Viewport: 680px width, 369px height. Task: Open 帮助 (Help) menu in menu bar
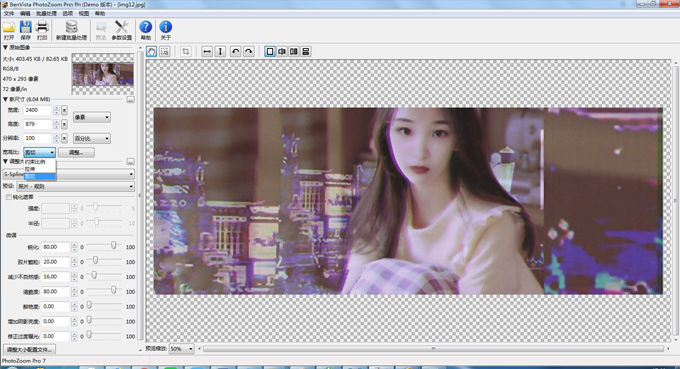coord(100,13)
